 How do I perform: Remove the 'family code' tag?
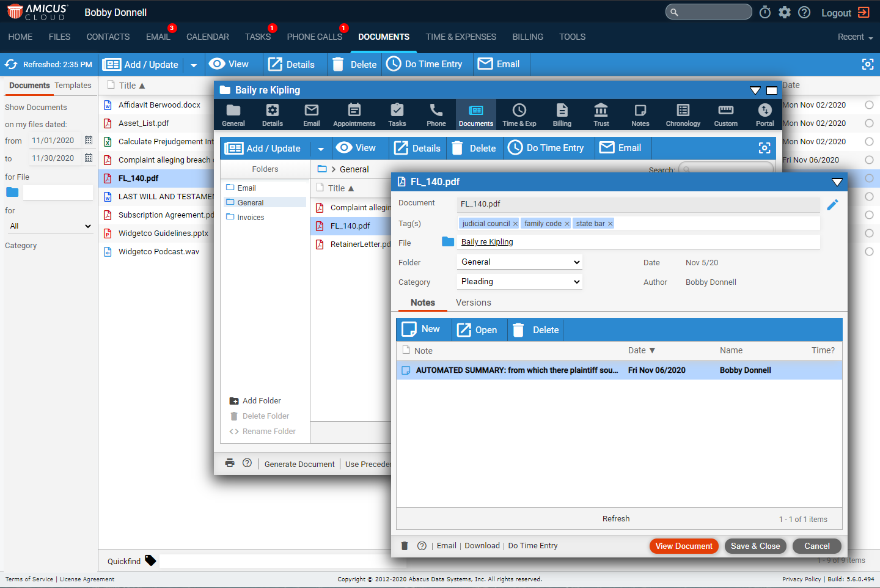pyautogui.click(x=566, y=224)
